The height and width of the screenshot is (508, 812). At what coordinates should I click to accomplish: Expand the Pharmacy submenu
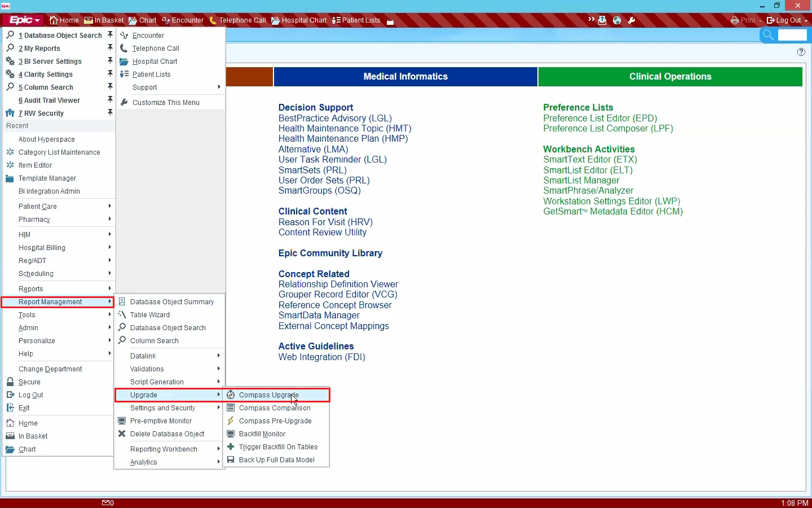coord(59,220)
